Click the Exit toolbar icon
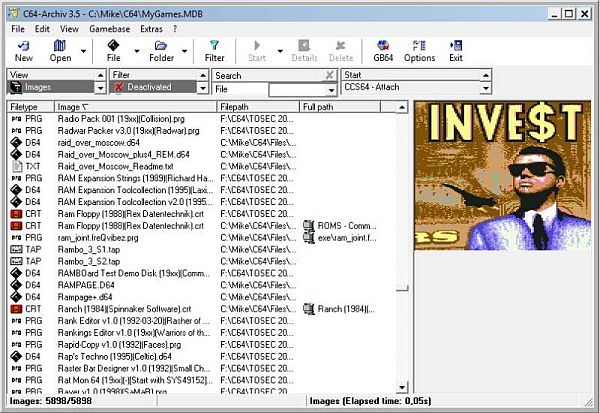This screenshot has width=600, height=413. (456, 46)
